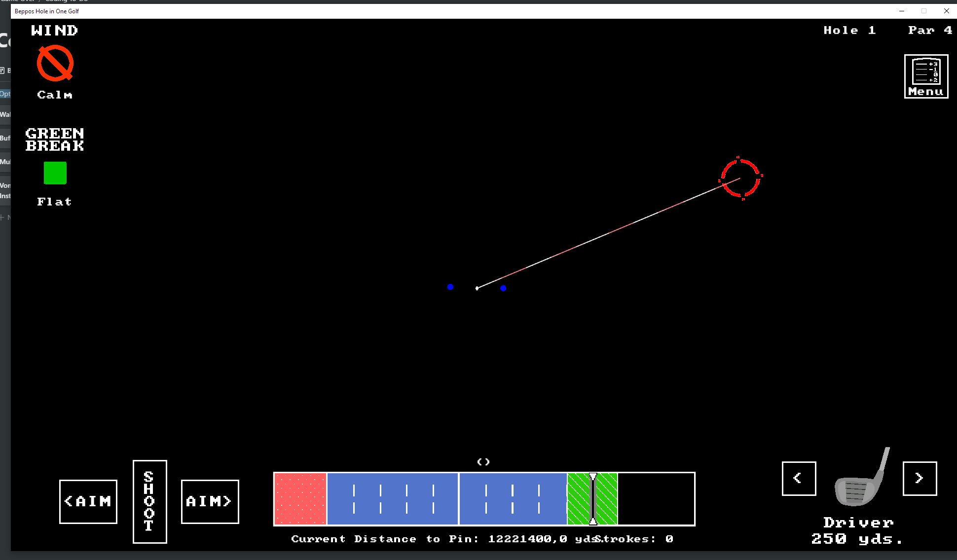Click the left blue tee marker dot
Image resolution: width=957 pixels, height=560 pixels.
(x=450, y=287)
